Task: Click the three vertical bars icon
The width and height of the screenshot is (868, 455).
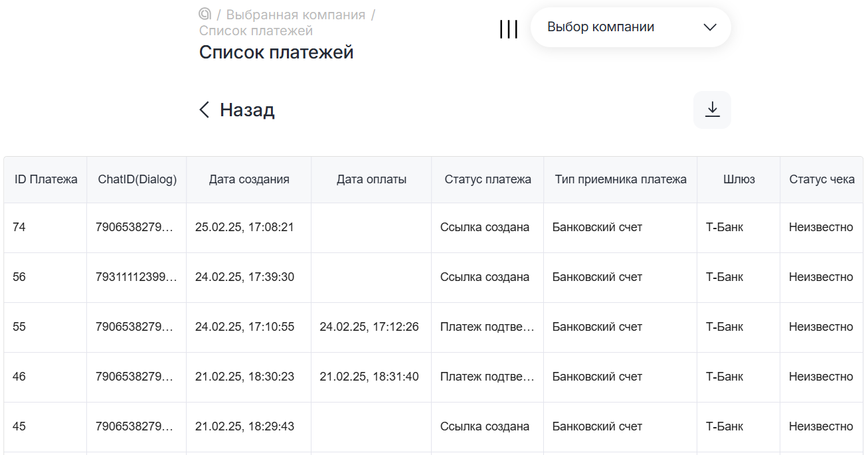Action: tap(509, 29)
